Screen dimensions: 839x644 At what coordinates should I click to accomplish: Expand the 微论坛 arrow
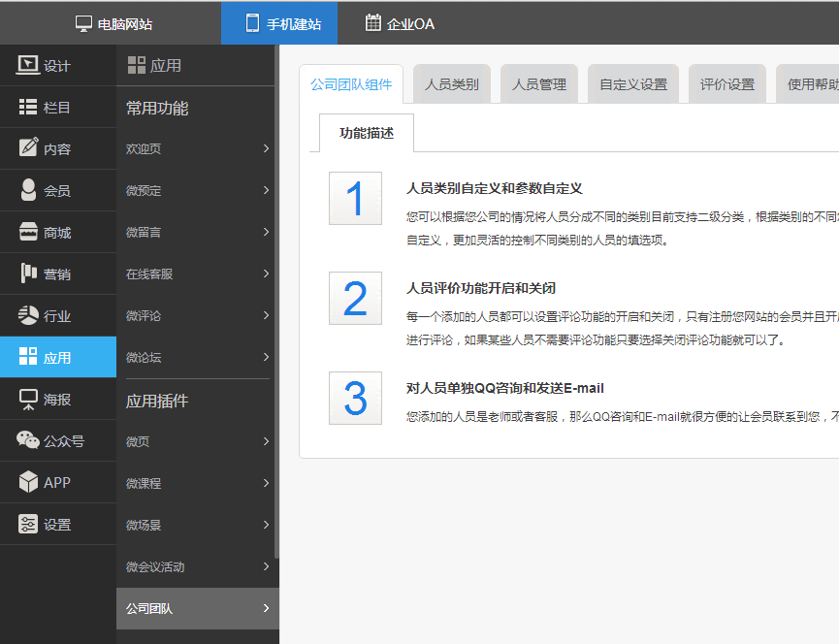point(266,357)
